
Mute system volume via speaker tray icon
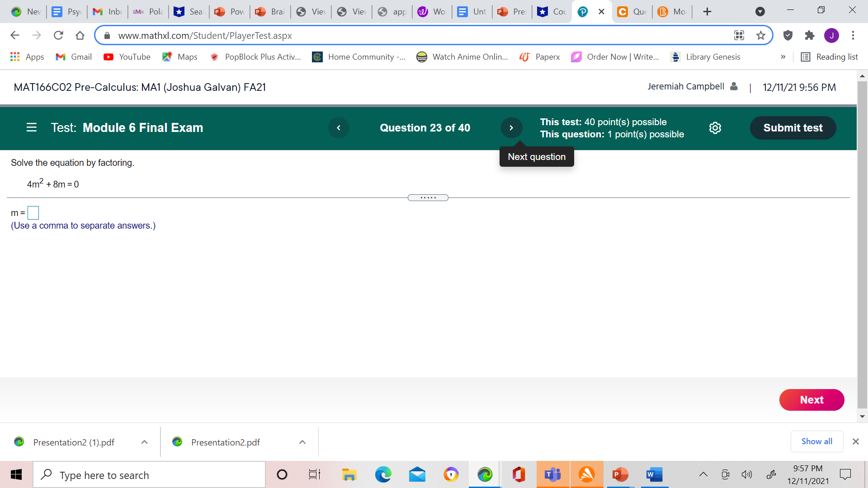747,474
